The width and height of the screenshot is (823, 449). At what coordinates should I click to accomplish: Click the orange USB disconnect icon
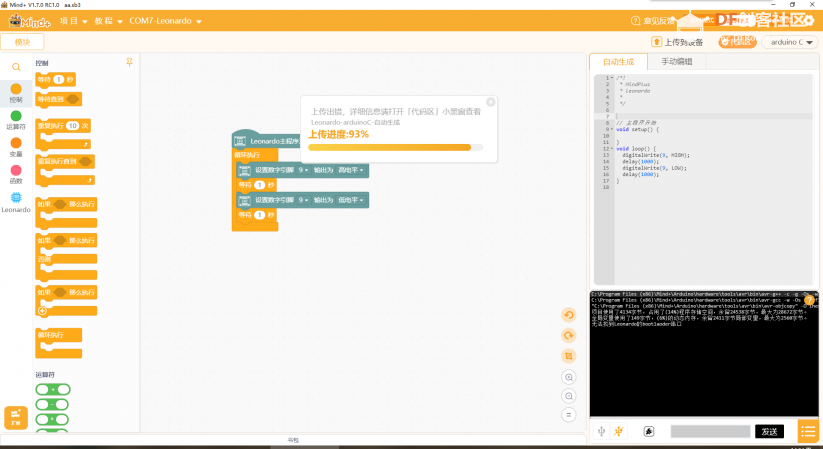(619, 431)
